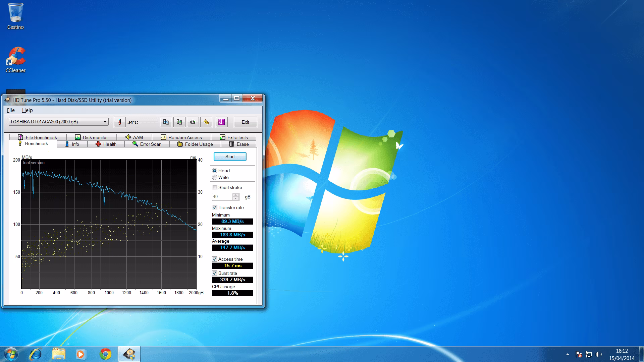Select the CCleaner desktop shortcut
The width and height of the screenshot is (644, 362).
click(15, 60)
